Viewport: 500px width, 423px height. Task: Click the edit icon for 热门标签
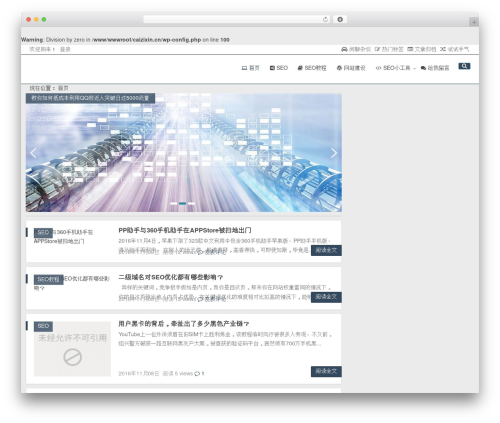[377, 49]
